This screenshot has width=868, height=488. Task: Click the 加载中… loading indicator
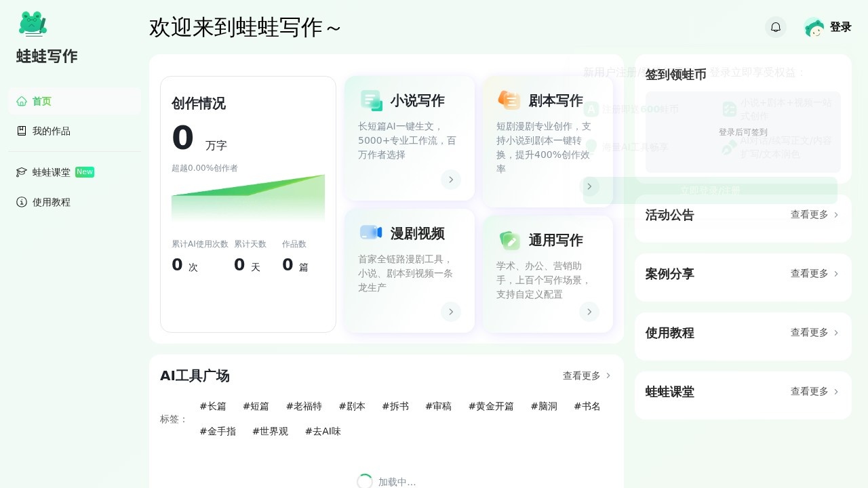(387, 482)
